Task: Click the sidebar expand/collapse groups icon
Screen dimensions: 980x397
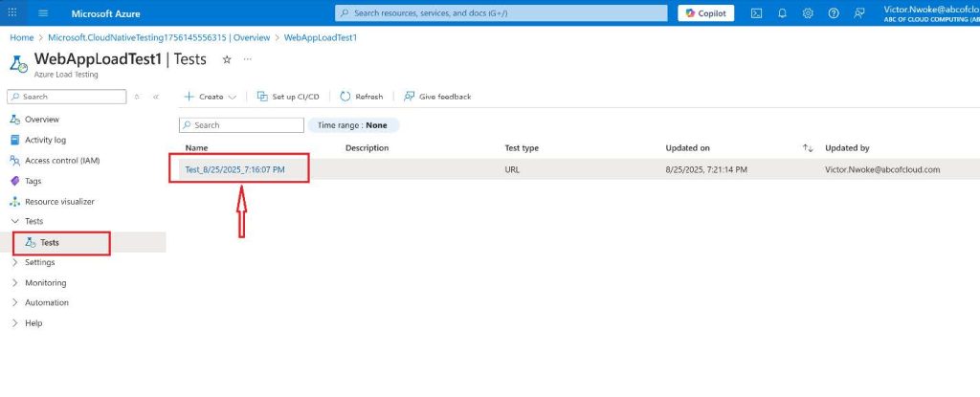Action: pyautogui.click(x=137, y=97)
